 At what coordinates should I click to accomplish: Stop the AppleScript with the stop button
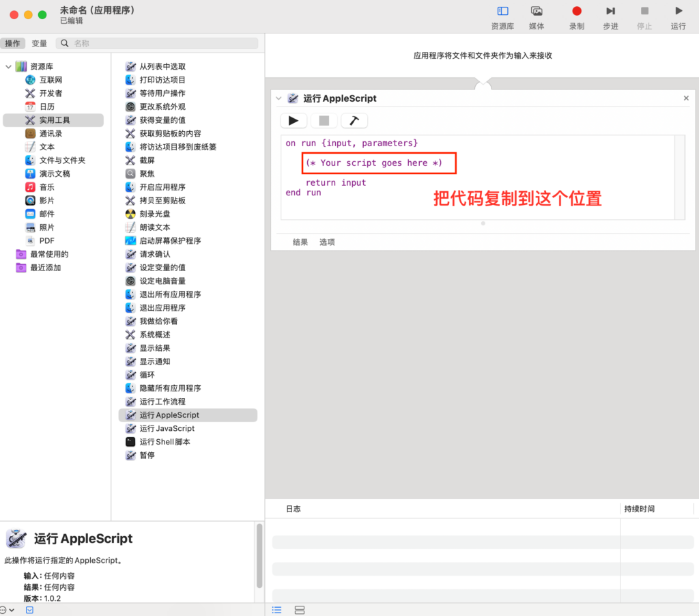coord(323,120)
